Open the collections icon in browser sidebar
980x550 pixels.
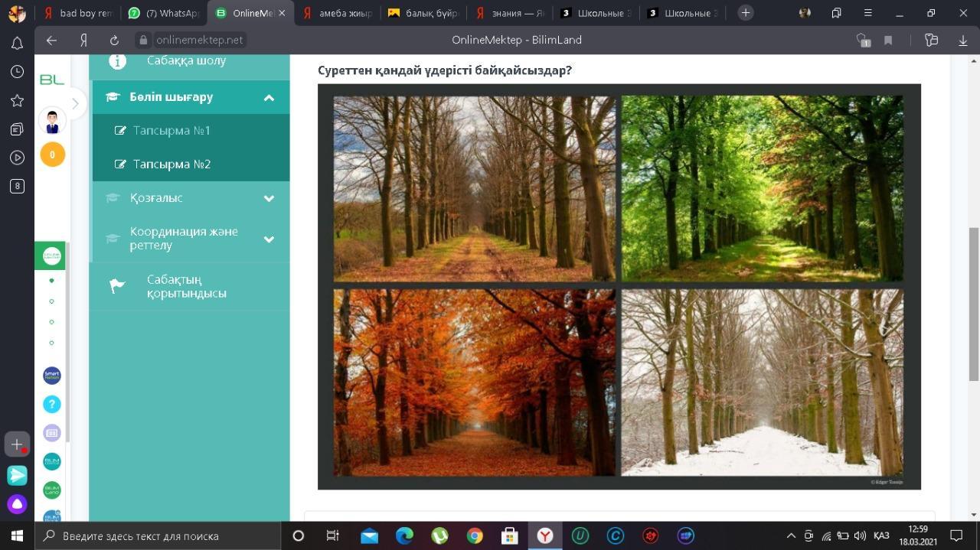coord(17,129)
